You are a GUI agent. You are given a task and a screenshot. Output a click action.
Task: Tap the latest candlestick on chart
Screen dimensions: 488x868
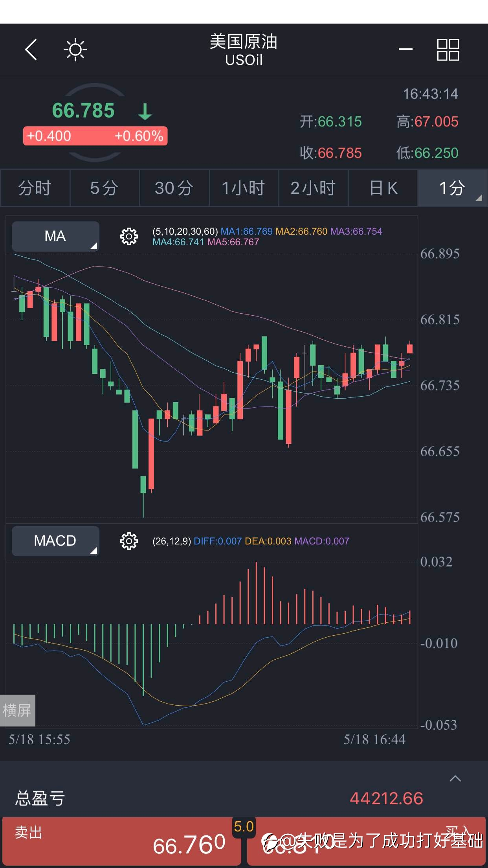410,348
